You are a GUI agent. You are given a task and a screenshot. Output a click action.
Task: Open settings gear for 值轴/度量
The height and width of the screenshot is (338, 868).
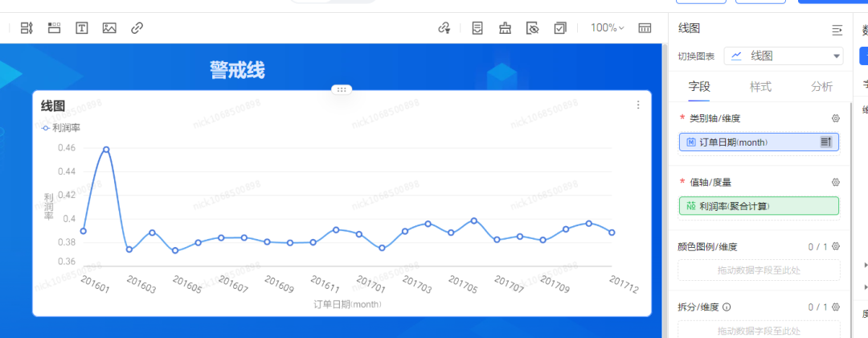[x=836, y=182]
